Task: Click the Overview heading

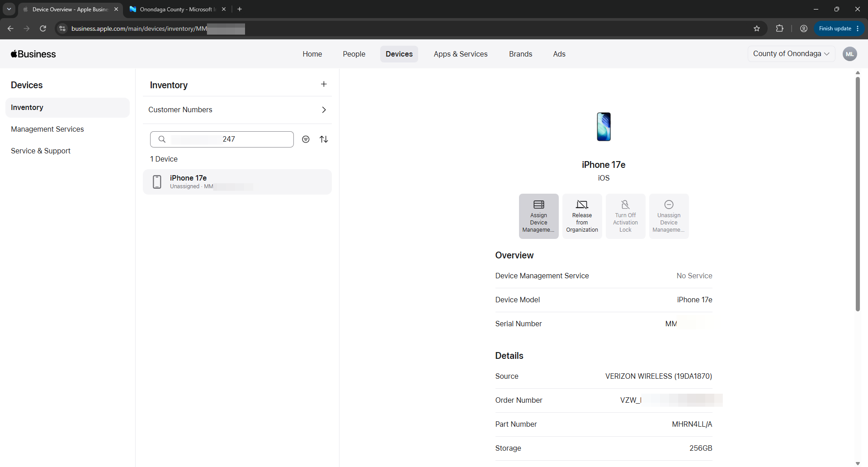Action: pyautogui.click(x=514, y=255)
